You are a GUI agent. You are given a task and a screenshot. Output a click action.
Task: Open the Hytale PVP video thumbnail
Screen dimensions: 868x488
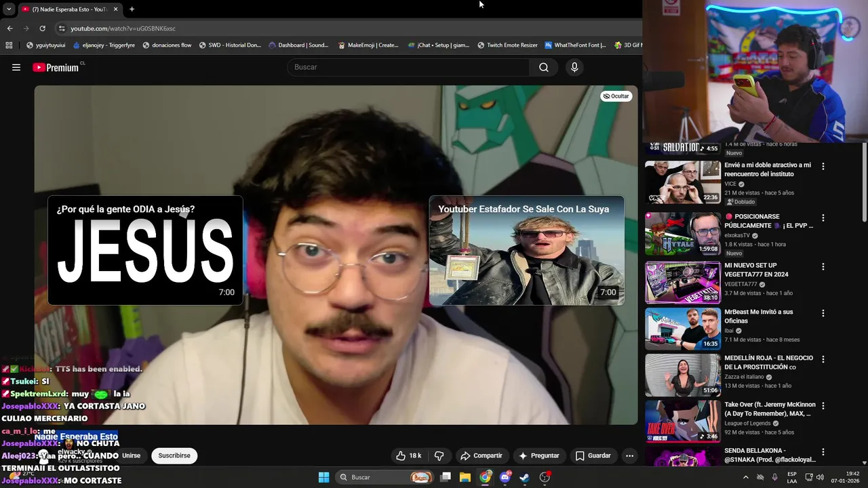click(683, 234)
